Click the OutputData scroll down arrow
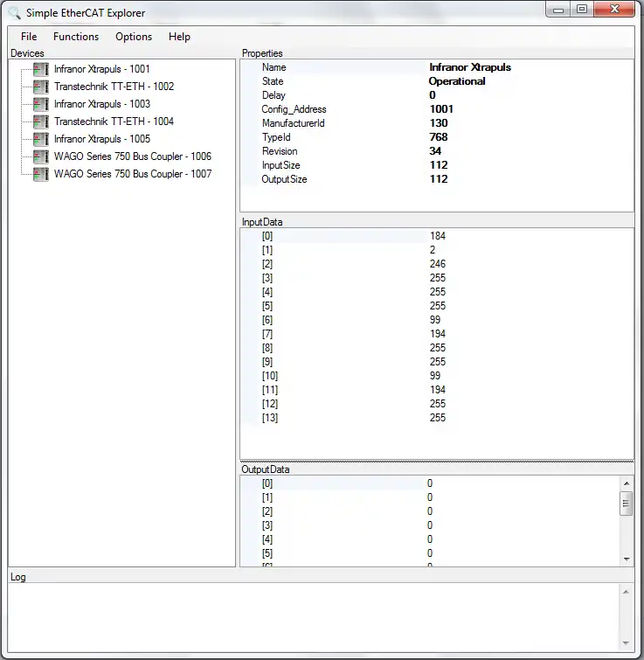The width and height of the screenshot is (644, 660). pos(627,559)
